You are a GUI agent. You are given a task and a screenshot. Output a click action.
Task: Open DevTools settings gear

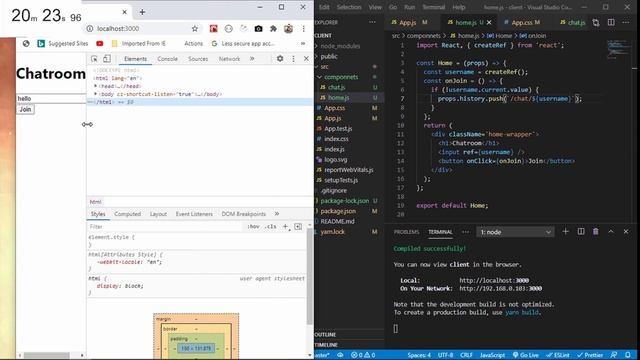[x=280, y=59]
